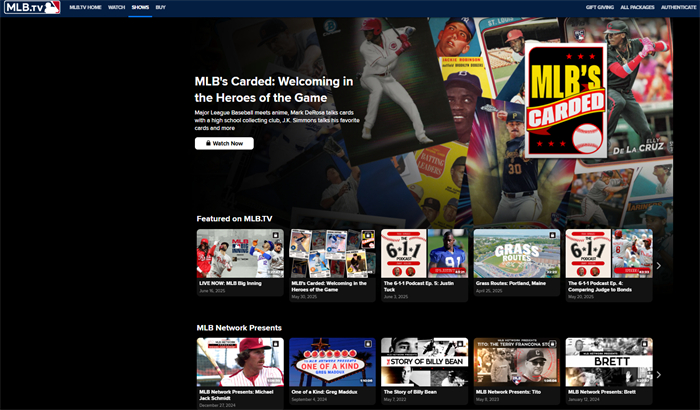
Task: Open the Brett documentary thumbnail
Action: coord(609,362)
